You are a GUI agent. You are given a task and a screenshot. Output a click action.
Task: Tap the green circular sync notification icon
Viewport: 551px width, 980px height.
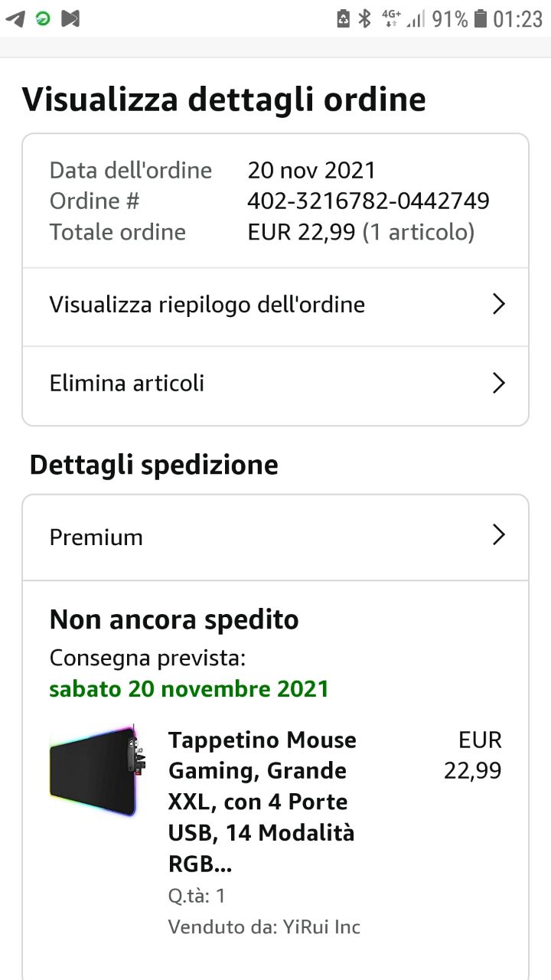pos(43,18)
